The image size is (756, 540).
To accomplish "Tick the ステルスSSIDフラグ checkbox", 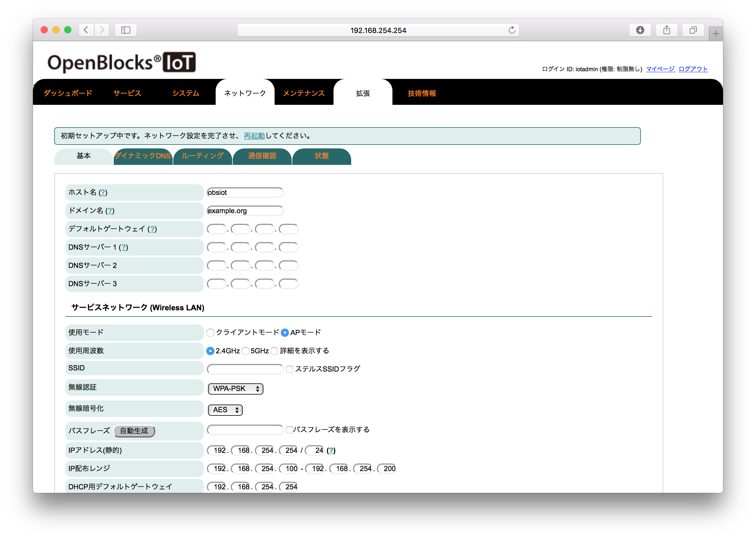I will (290, 369).
